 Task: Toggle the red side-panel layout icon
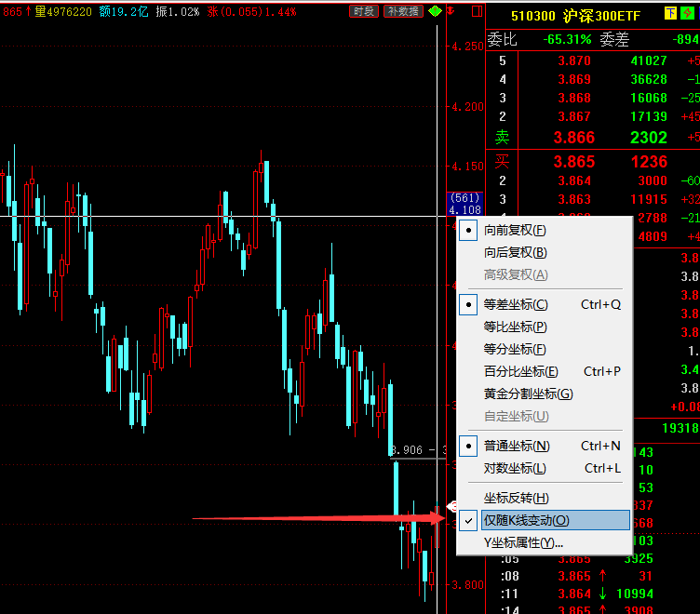pos(477,11)
